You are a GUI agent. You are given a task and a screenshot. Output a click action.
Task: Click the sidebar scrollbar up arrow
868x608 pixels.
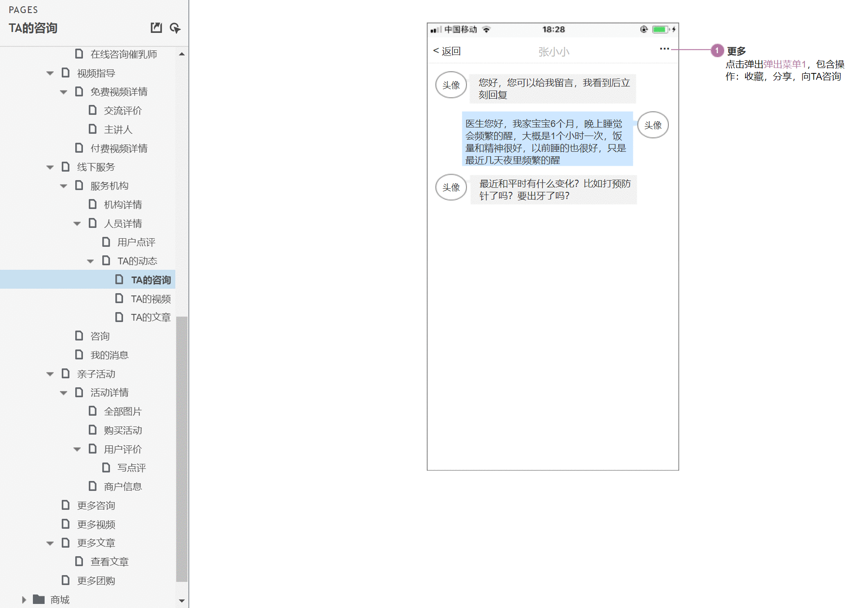point(182,54)
